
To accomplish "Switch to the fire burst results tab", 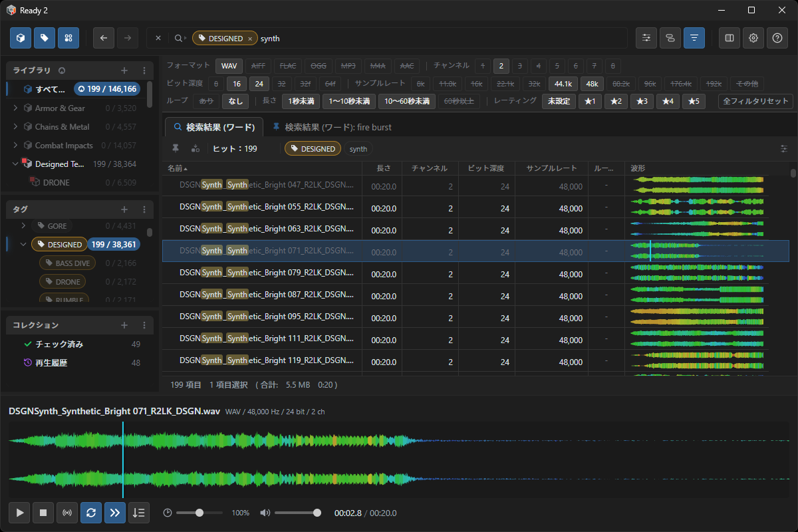I will click(x=333, y=126).
